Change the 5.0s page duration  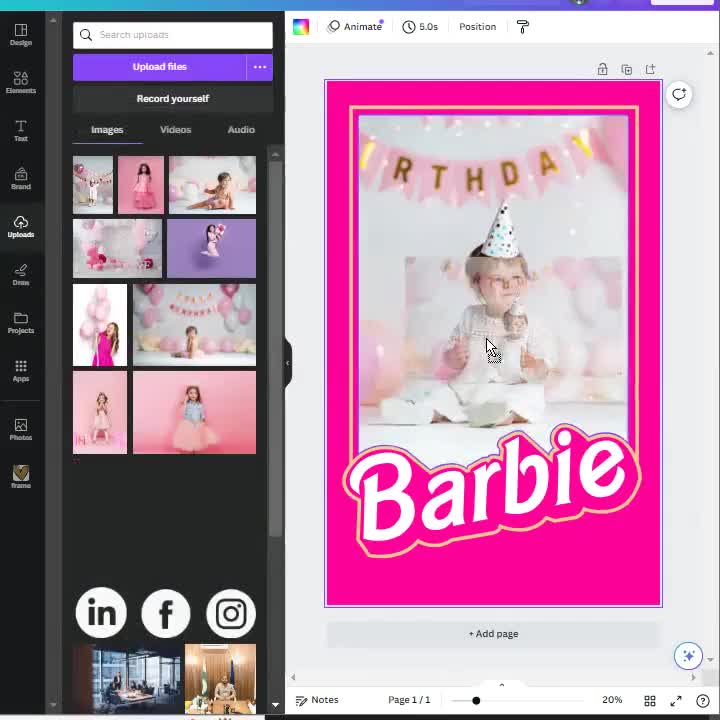420,27
